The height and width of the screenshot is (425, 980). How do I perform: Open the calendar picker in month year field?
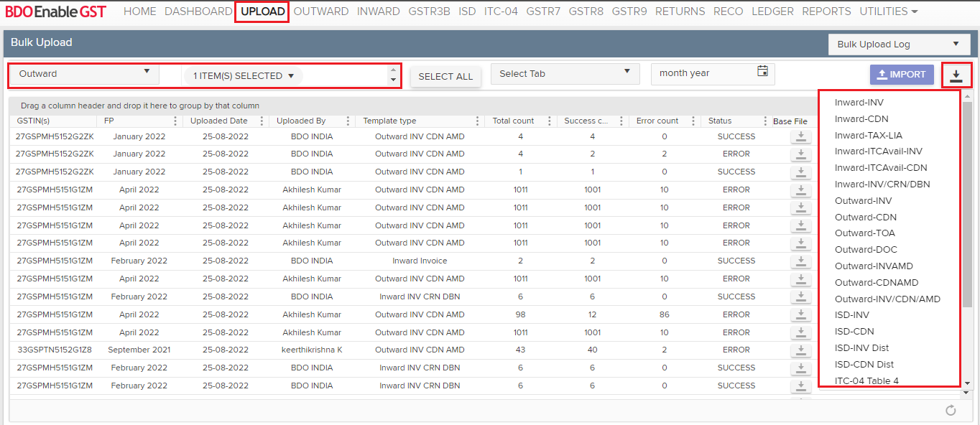762,72
